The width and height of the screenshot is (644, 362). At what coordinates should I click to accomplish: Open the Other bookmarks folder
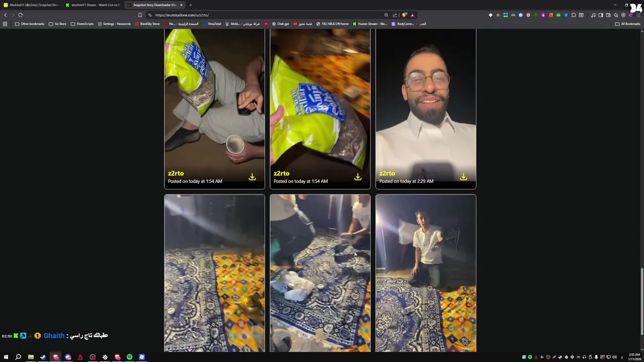[x=30, y=24]
